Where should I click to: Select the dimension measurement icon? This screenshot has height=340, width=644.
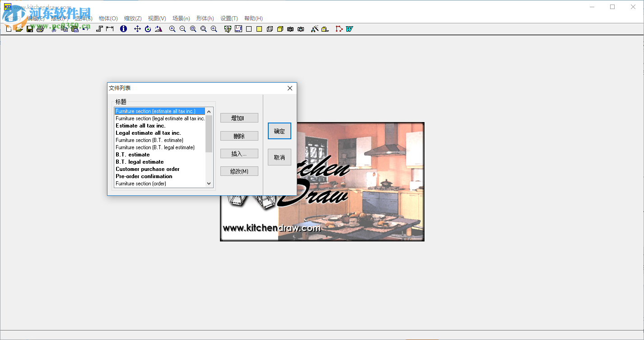(110, 29)
